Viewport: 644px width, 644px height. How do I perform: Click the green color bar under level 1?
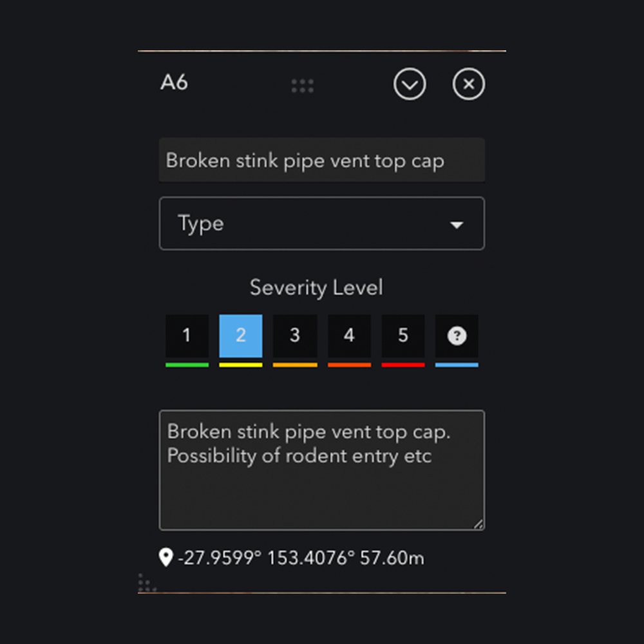[187, 365]
